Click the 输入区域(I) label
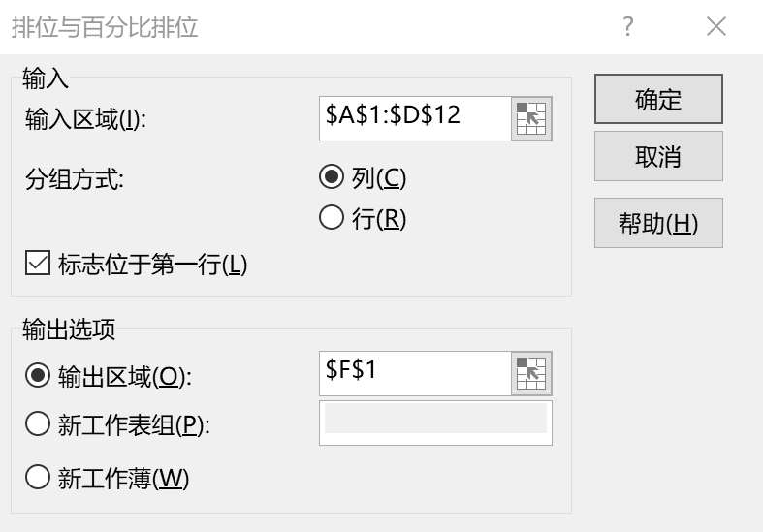763x532 pixels. (85, 119)
